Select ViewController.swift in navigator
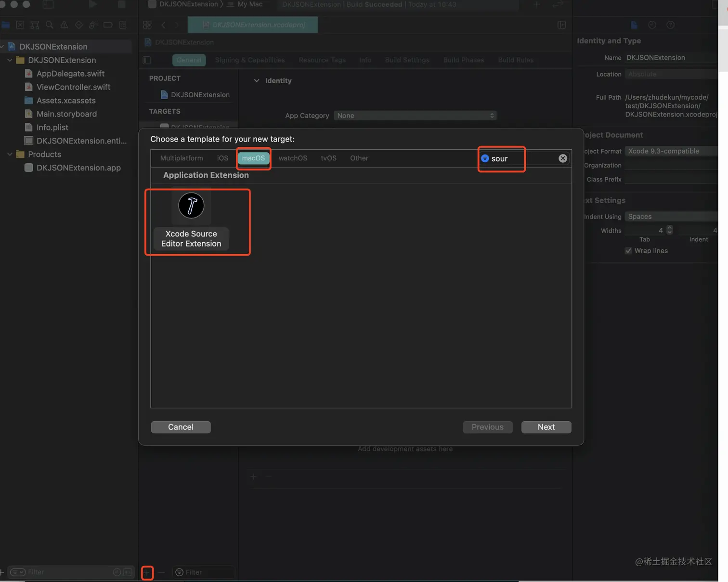This screenshot has width=728, height=582. (73, 87)
